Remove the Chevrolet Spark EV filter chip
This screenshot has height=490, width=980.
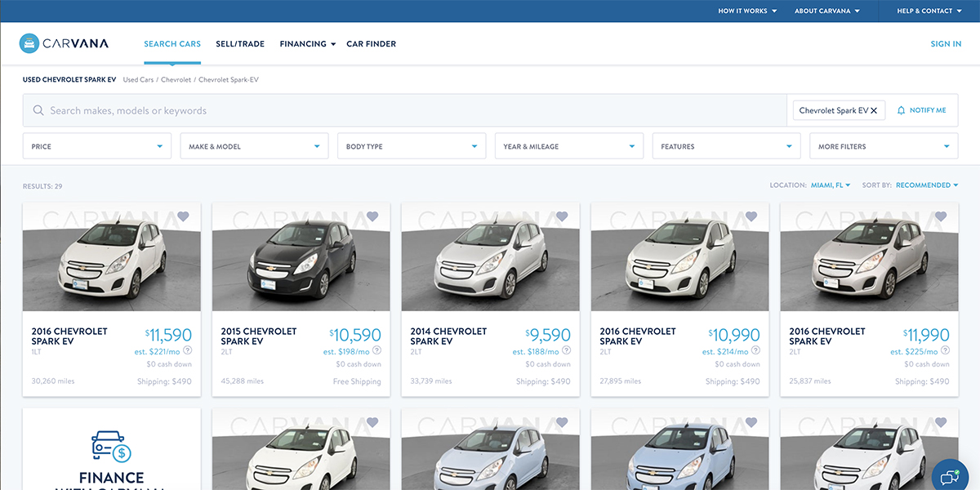click(874, 110)
